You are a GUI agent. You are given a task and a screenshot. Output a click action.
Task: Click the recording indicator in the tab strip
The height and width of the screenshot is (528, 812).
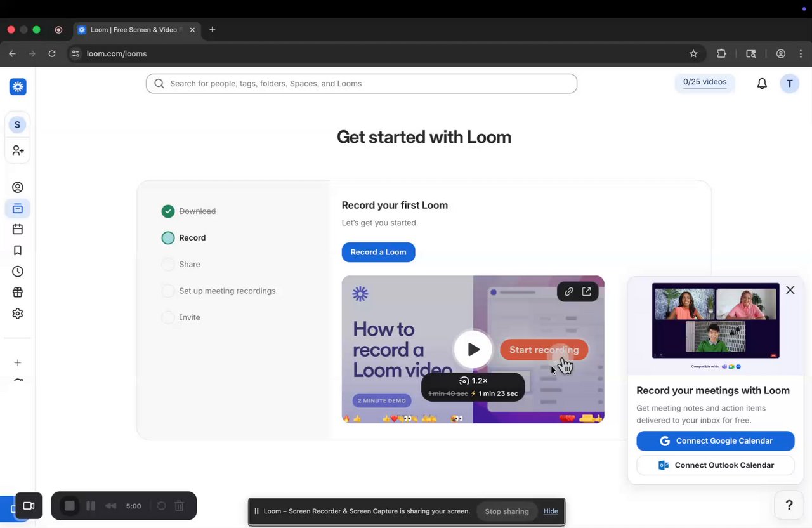(x=58, y=30)
